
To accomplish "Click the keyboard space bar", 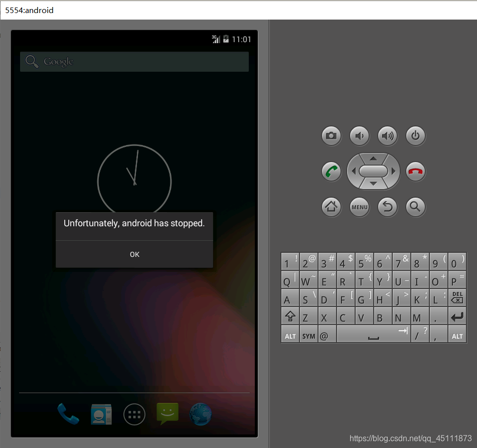I will coord(373,334).
